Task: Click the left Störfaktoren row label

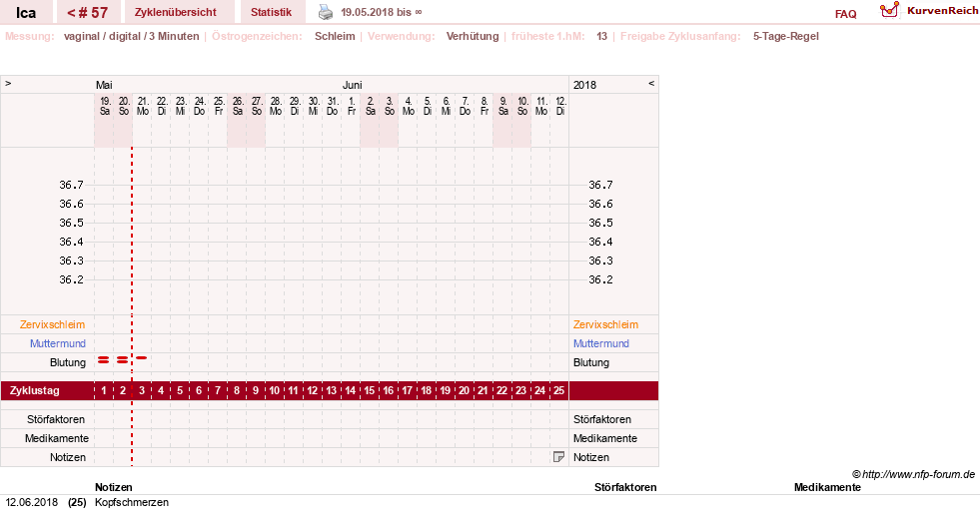Action: pyautogui.click(x=56, y=420)
